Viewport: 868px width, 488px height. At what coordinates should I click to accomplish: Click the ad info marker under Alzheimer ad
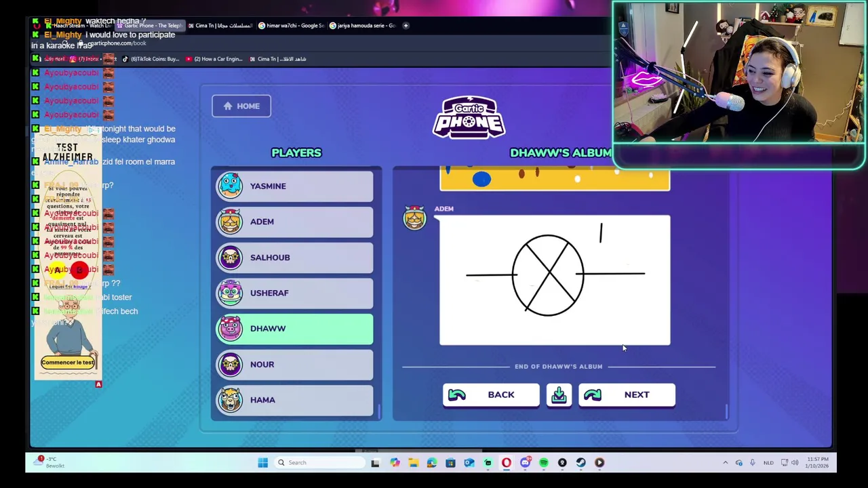[98, 384]
